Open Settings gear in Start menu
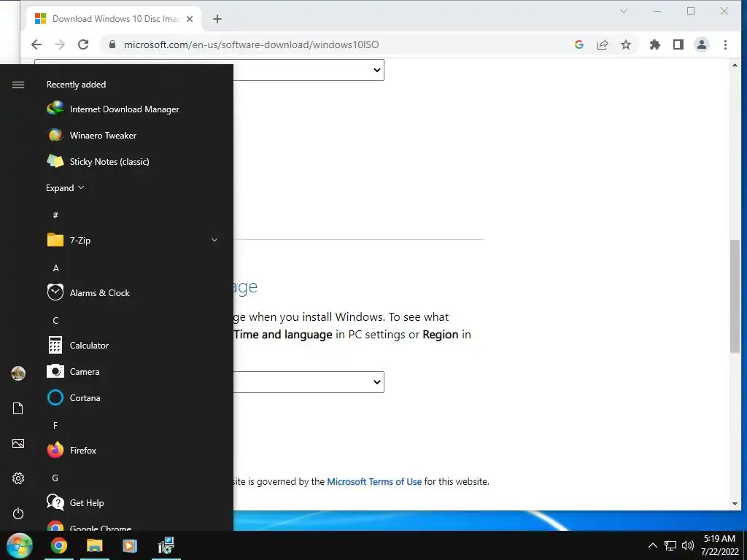 [x=18, y=478]
